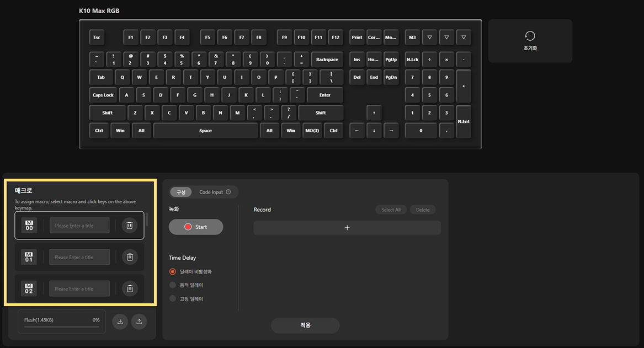Click the M01 title input field
This screenshot has width=644, height=348.
click(x=79, y=257)
